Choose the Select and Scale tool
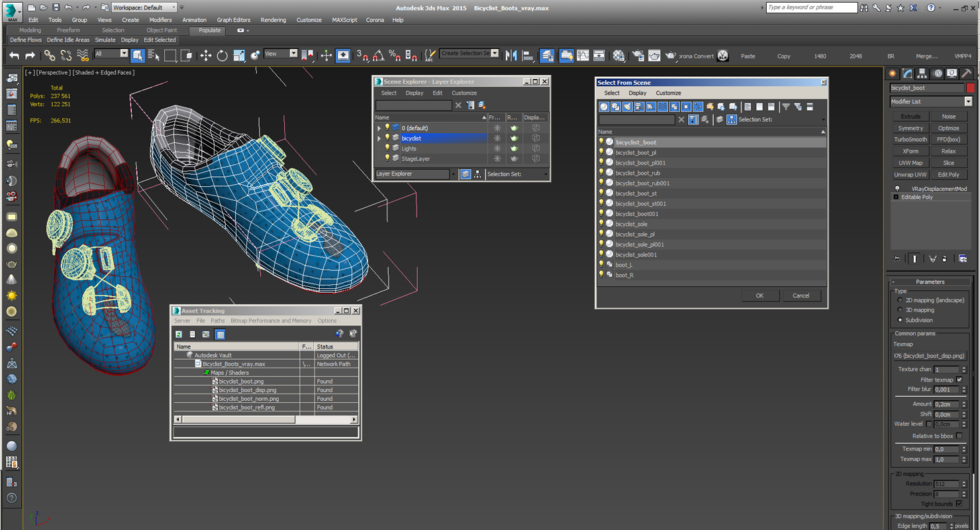 point(239,56)
